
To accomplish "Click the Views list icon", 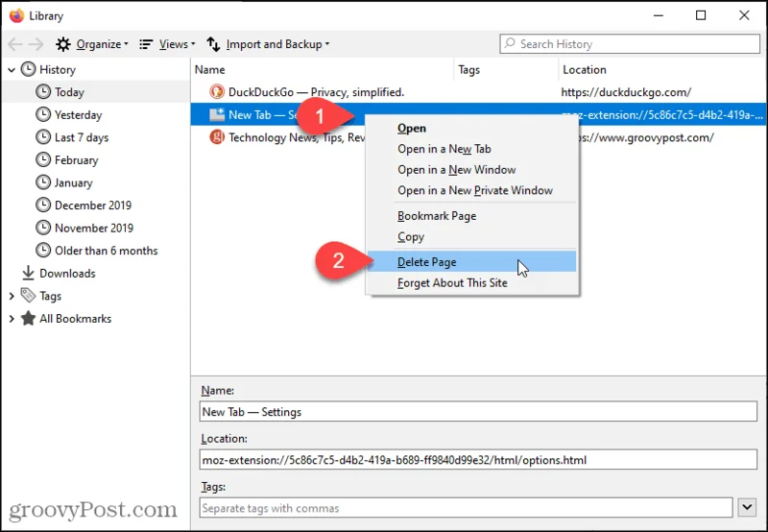I will tap(146, 44).
